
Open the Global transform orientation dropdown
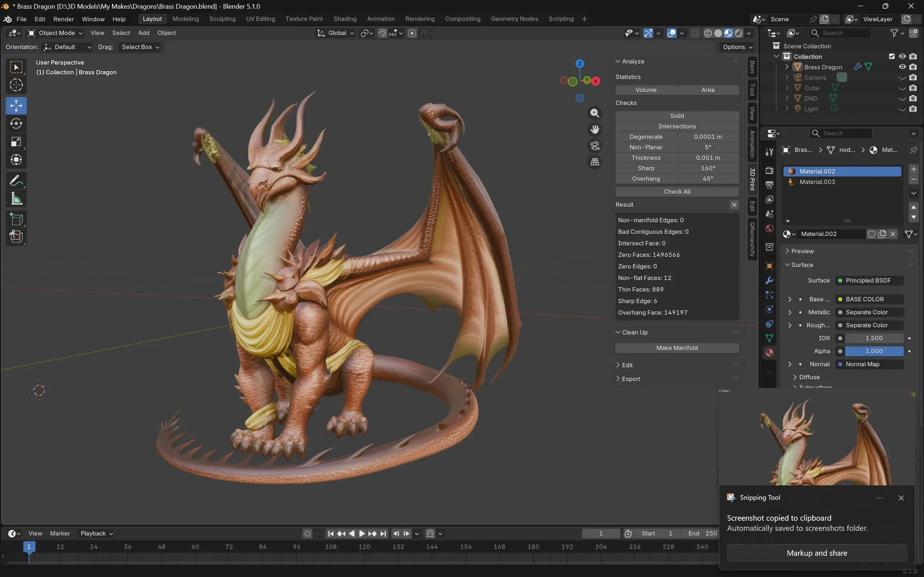(335, 33)
